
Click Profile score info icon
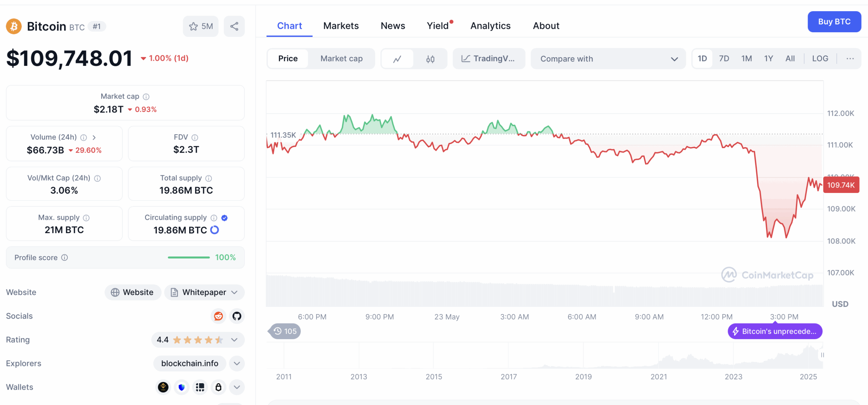click(64, 257)
